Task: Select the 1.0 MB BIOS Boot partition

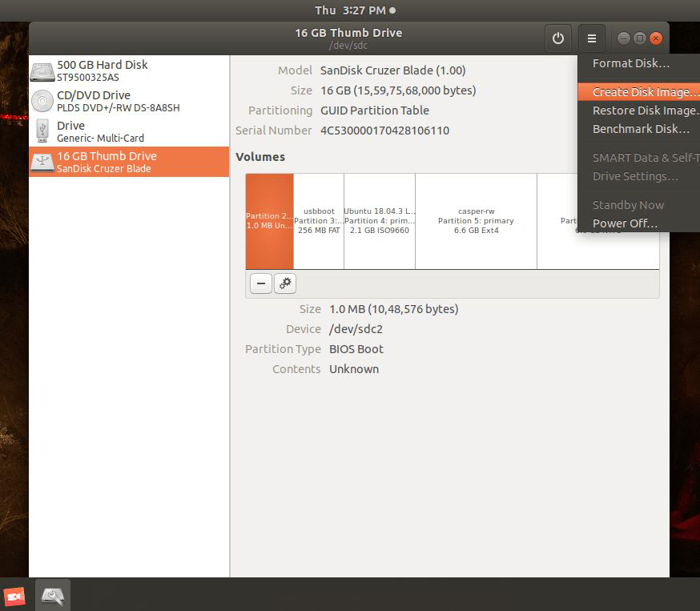Action: [269, 221]
